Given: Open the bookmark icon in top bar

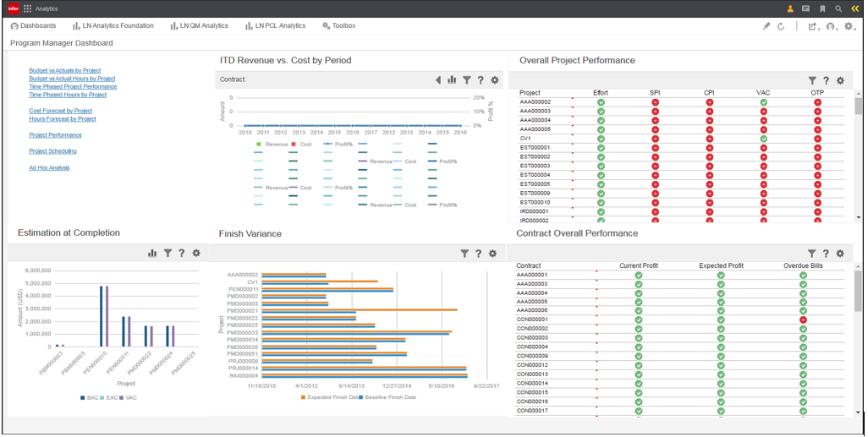Looking at the screenshot, I should (822, 8).
